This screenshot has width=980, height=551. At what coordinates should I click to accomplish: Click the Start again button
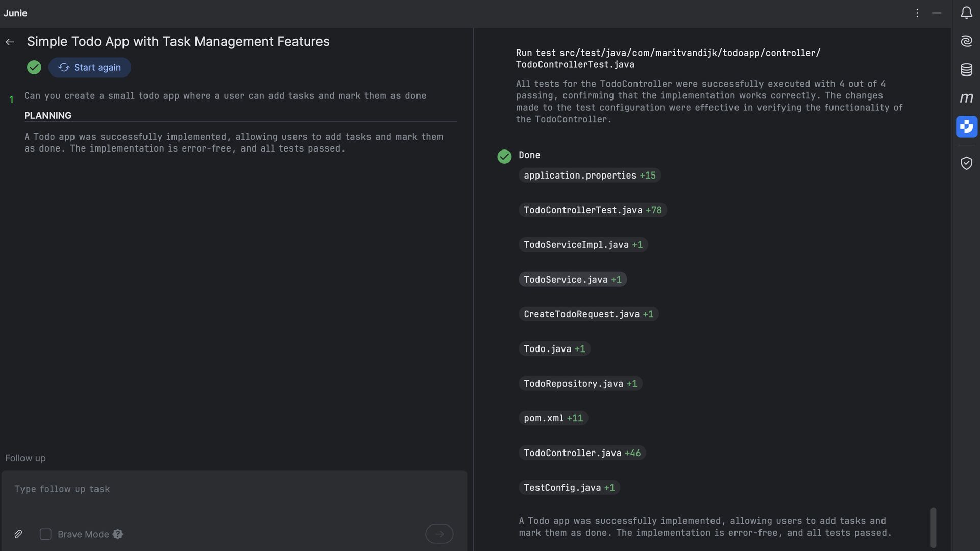[90, 68]
